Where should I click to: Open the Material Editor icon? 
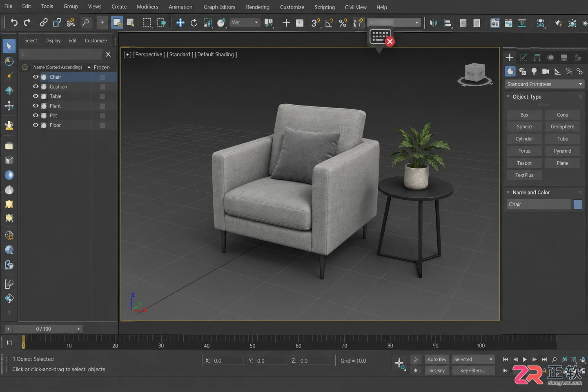(540, 23)
